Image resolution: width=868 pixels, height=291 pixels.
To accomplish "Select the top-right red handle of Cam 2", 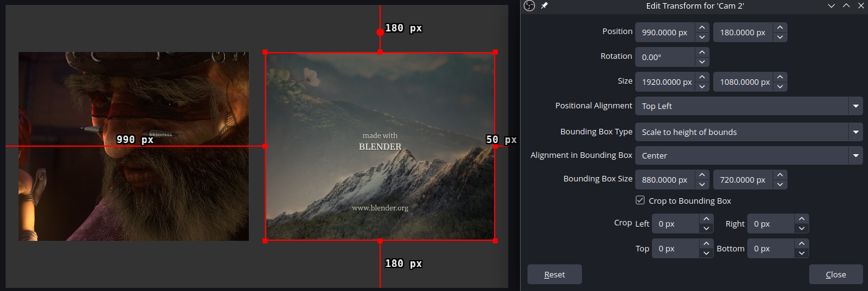I will [495, 52].
